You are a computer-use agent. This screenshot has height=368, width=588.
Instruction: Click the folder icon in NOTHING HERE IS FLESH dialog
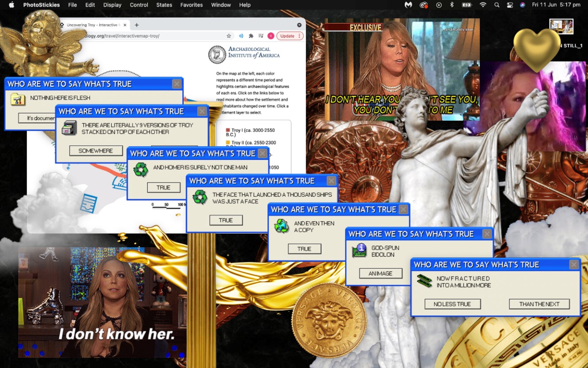(18, 99)
